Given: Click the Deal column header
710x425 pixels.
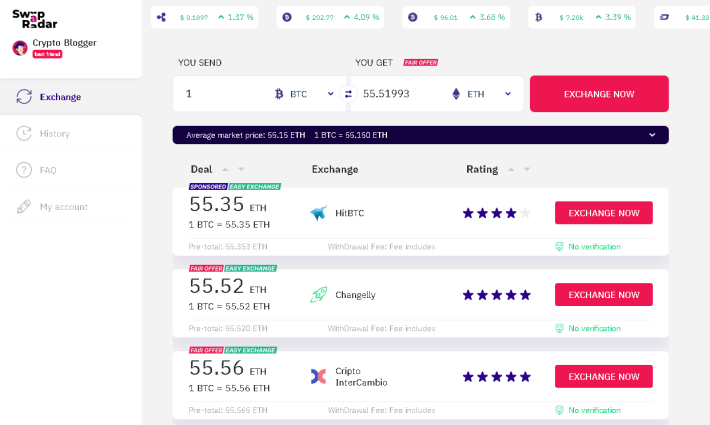Looking at the screenshot, I should point(201,169).
